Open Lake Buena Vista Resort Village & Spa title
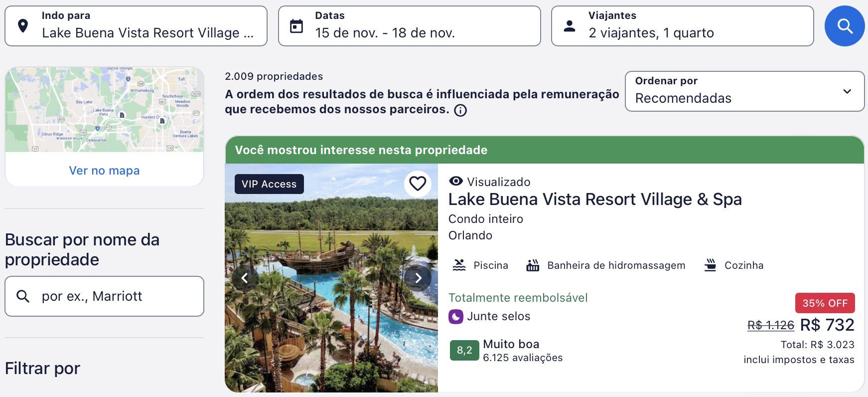868x397 pixels. (595, 199)
